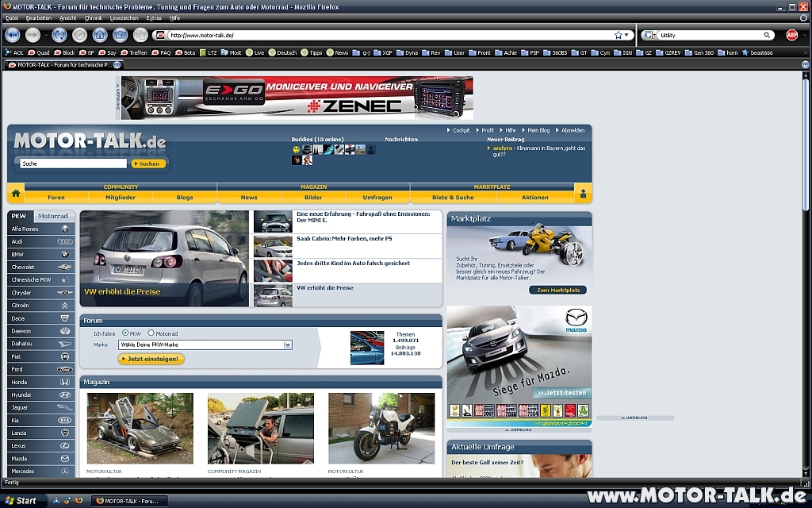Open the Zenec Moniceiver banner advertisement

(x=297, y=98)
